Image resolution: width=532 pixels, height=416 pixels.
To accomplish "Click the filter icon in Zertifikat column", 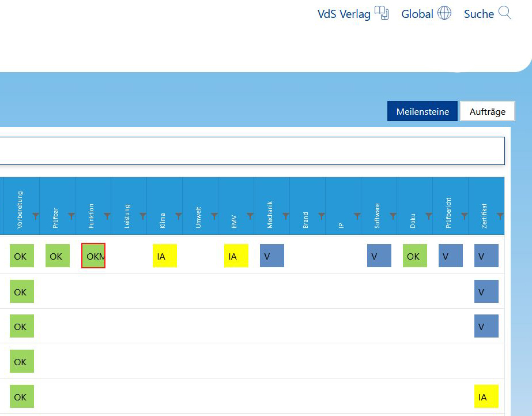I will (x=500, y=216).
